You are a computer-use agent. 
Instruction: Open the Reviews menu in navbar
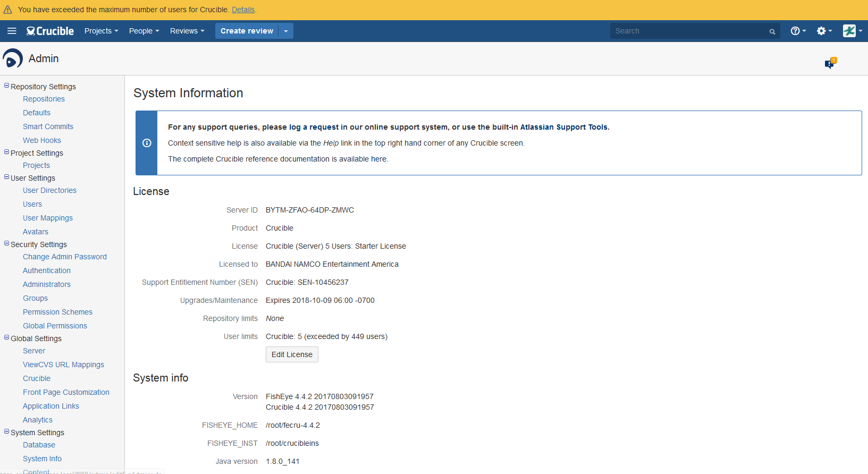point(187,31)
